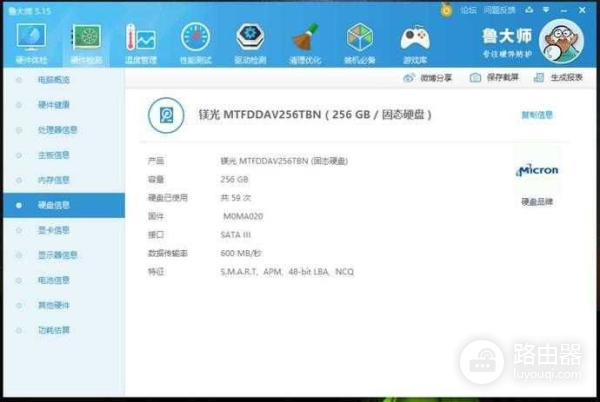Click the usage value 共 59 次
600x402 pixels.
tap(236, 198)
